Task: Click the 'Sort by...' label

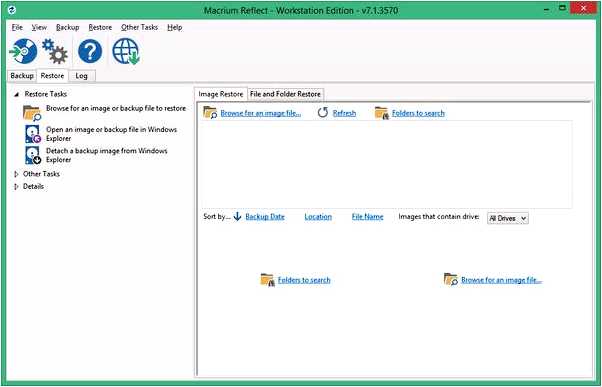Action: (217, 217)
